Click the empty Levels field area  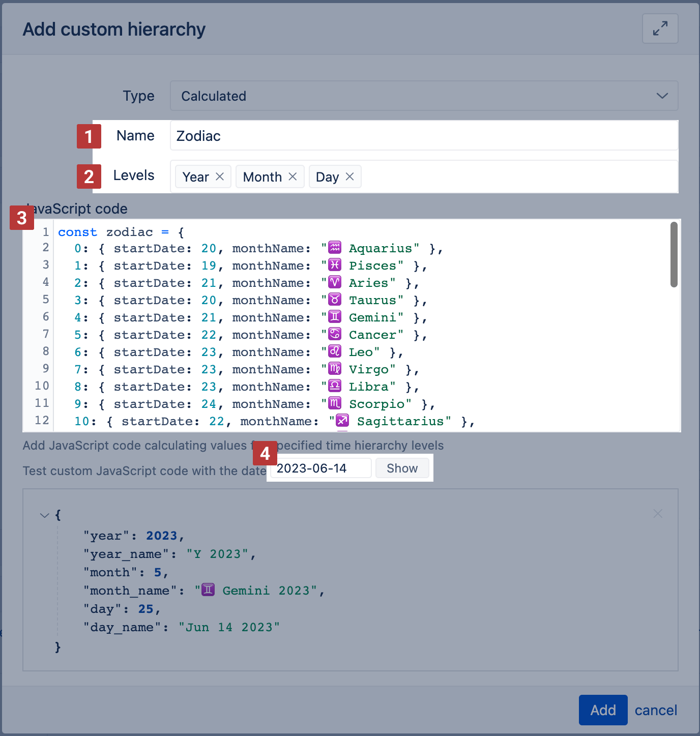point(519,176)
